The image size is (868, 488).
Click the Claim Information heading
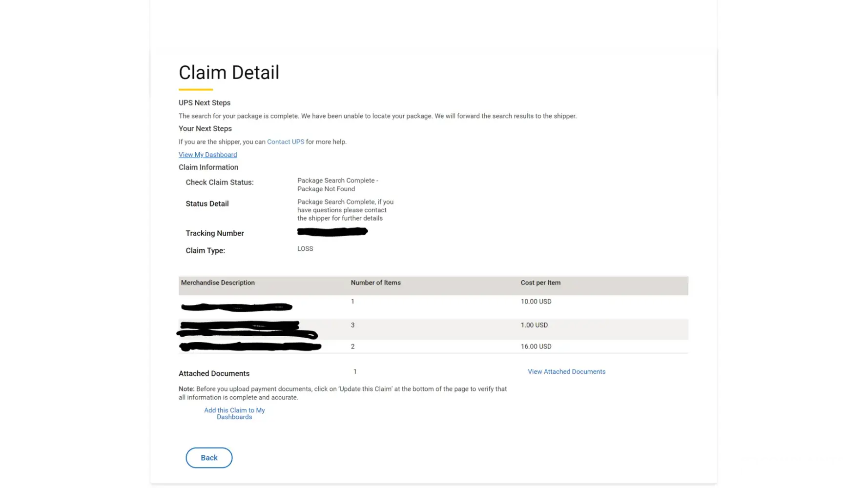[208, 167]
